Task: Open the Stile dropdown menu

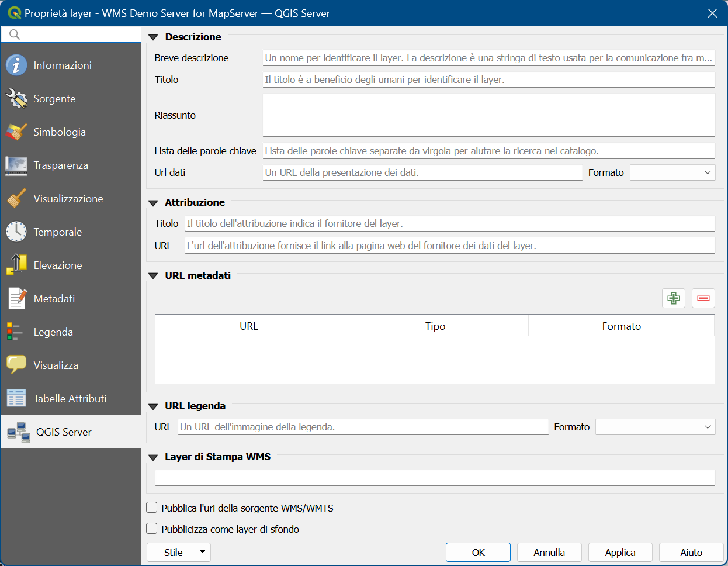Action: tap(179, 553)
